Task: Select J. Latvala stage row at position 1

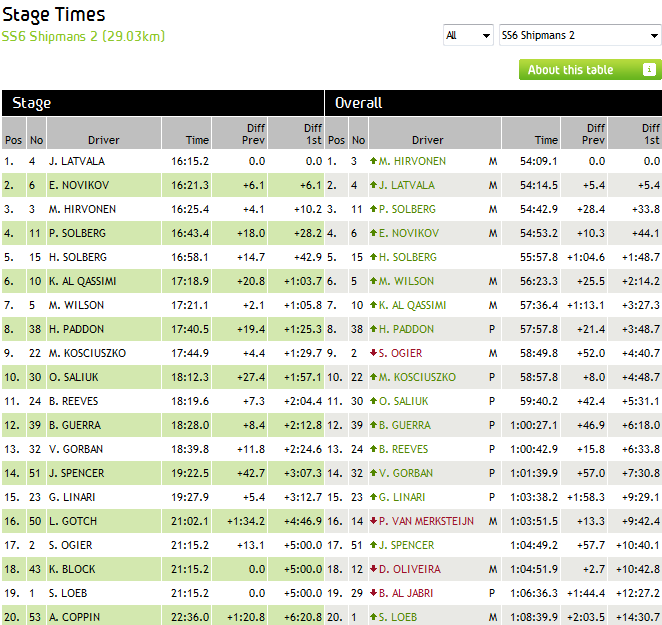Action: (x=76, y=161)
